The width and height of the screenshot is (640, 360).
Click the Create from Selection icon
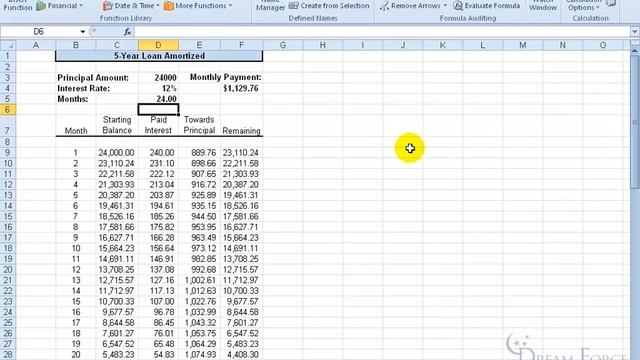point(293,6)
